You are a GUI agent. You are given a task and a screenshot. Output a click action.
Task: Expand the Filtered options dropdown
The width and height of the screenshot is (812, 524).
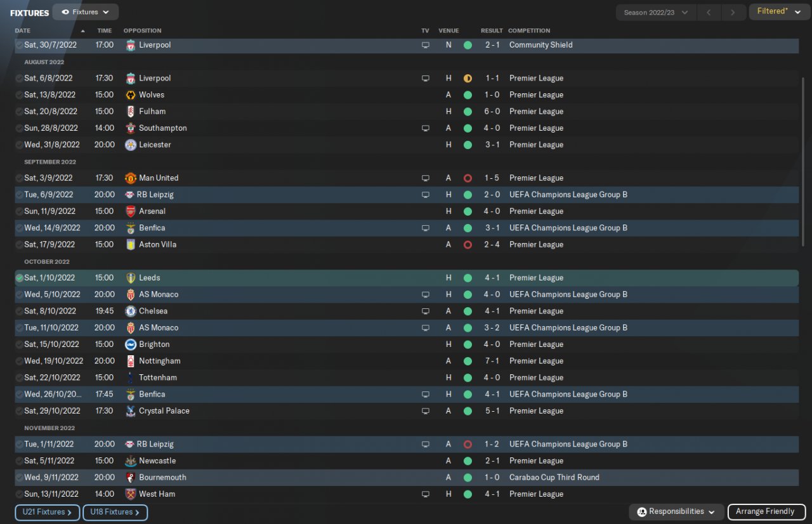click(779, 11)
